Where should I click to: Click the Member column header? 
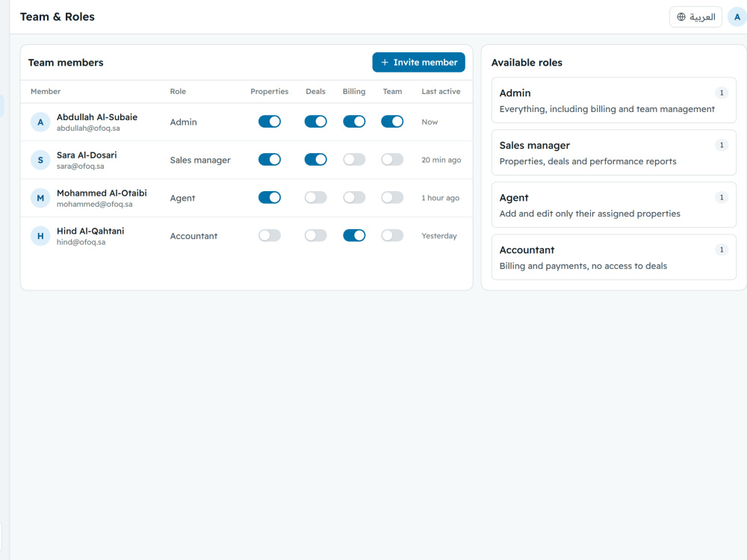tap(46, 91)
